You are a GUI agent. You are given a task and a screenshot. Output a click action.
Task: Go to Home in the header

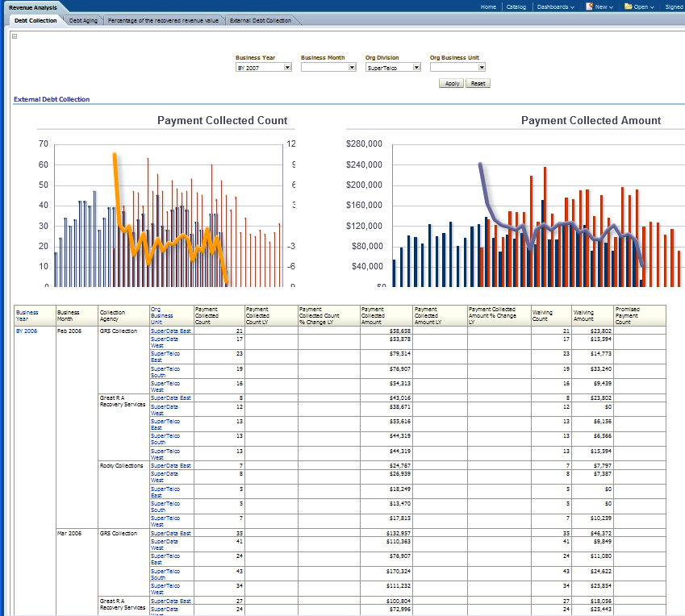pyautogui.click(x=488, y=7)
